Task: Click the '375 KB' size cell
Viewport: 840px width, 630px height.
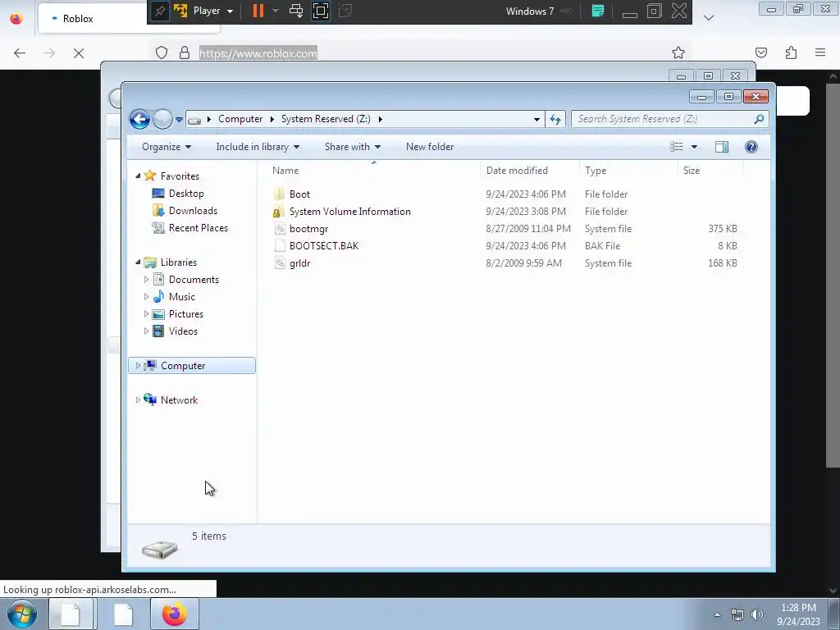Action: tap(722, 229)
